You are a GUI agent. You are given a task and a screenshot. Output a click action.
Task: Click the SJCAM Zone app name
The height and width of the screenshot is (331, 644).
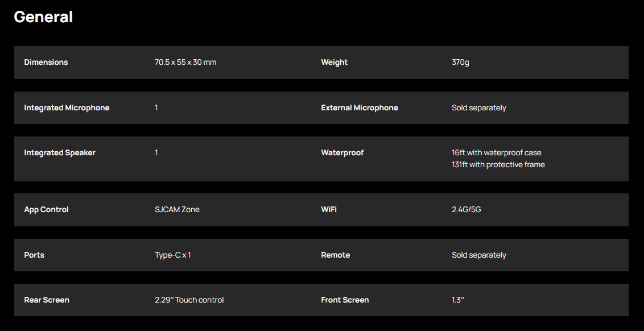pos(177,209)
